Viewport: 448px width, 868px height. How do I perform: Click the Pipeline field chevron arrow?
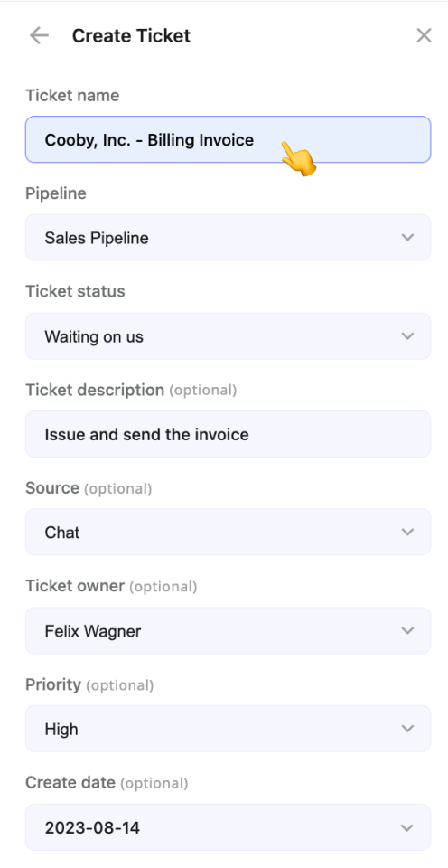(407, 238)
